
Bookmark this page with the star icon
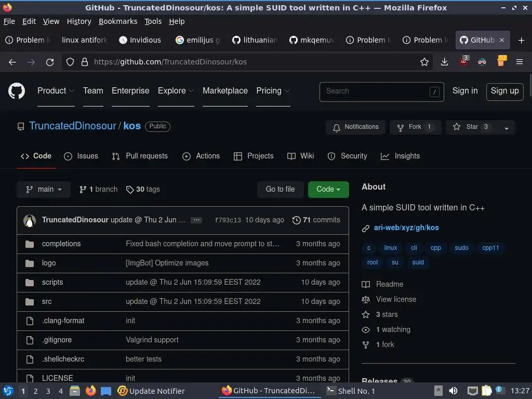[x=424, y=62]
